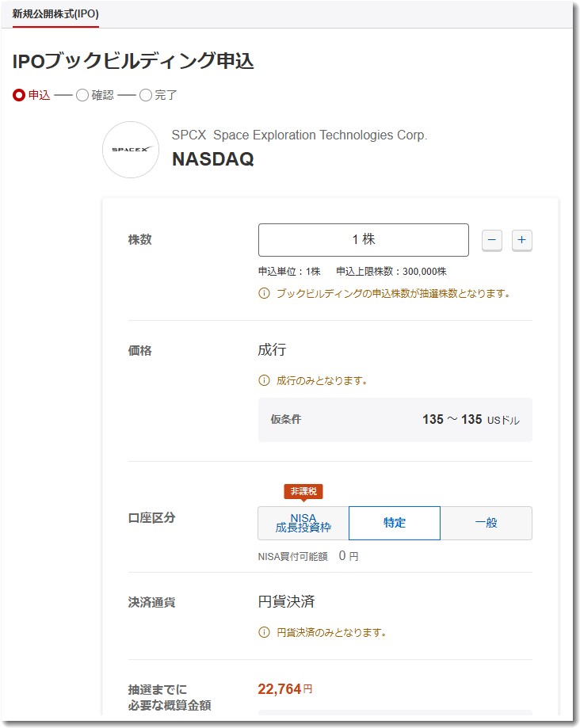
Task: Click the NISA買付可能額 0 円 text
Action: tap(308, 556)
